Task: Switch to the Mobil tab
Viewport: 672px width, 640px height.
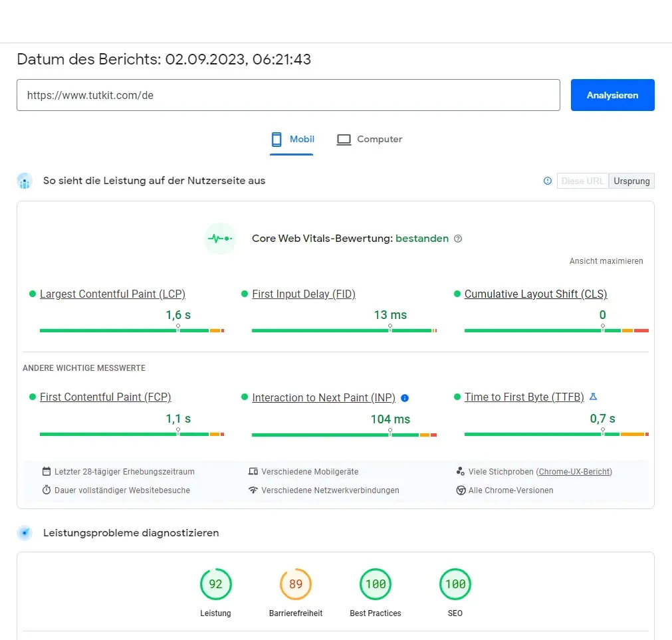Action: (291, 140)
